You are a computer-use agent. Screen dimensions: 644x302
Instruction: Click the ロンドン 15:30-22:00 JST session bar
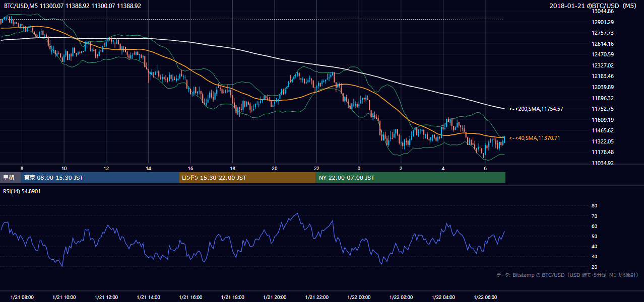(x=247, y=178)
